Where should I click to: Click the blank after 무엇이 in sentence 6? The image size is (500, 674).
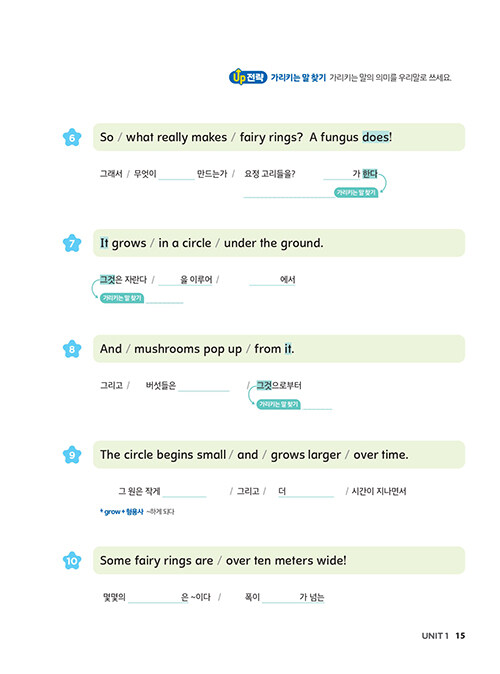point(176,175)
